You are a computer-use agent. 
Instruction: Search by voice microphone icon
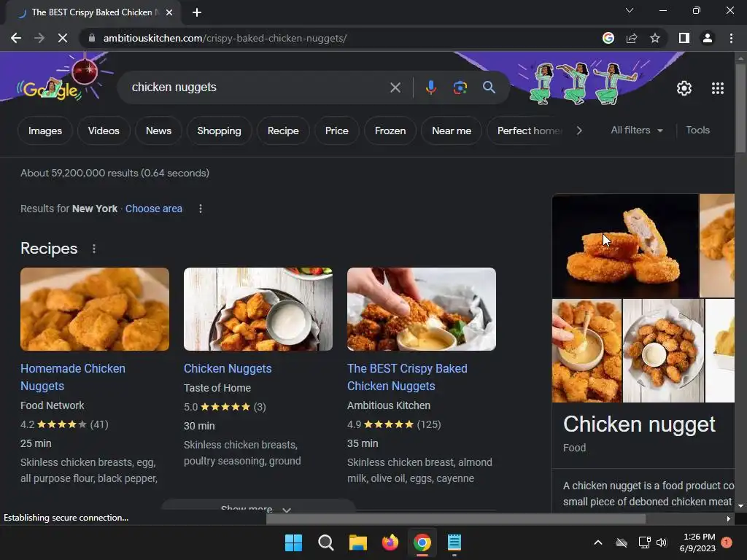tap(430, 87)
